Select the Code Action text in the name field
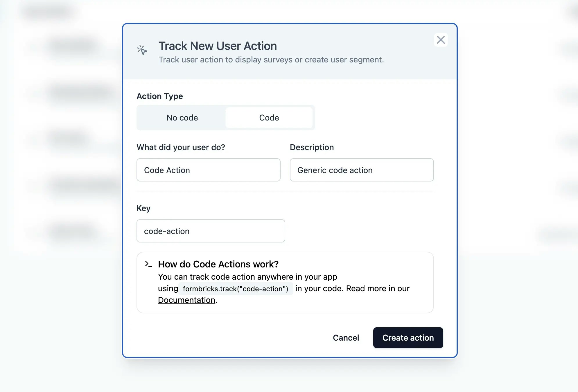 pos(166,170)
